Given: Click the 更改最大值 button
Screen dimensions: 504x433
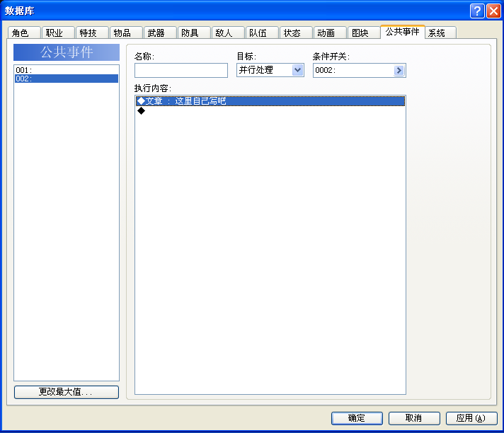Looking at the screenshot, I should click(67, 392).
